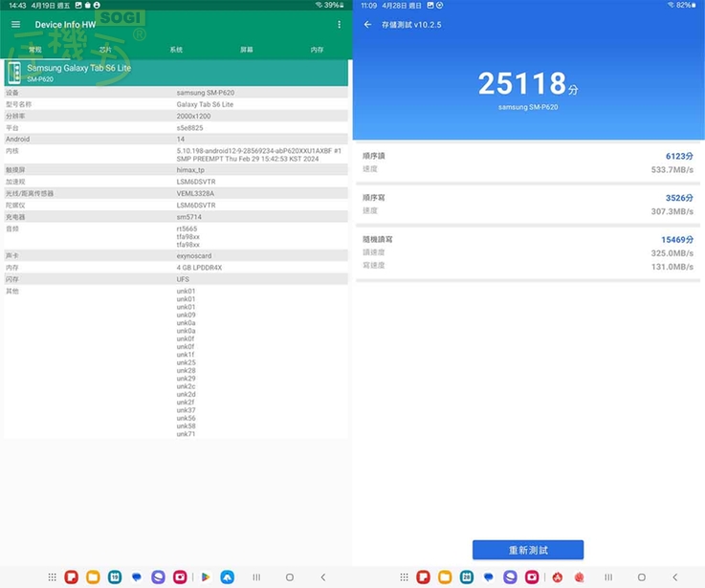Image resolution: width=705 pixels, height=588 pixels.
Task: Open Camera app in right screen taskbar
Action: (x=532, y=577)
